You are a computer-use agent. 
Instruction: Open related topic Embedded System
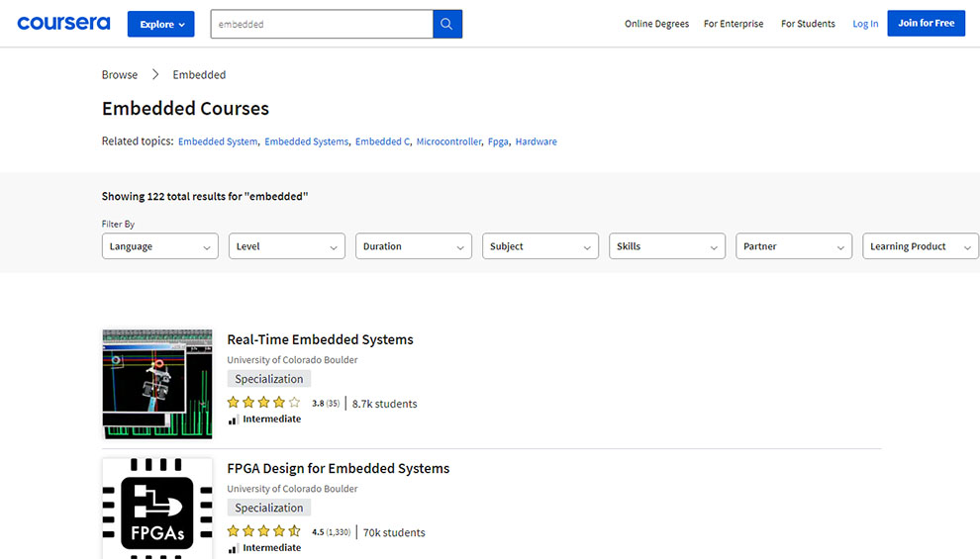[x=218, y=141]
